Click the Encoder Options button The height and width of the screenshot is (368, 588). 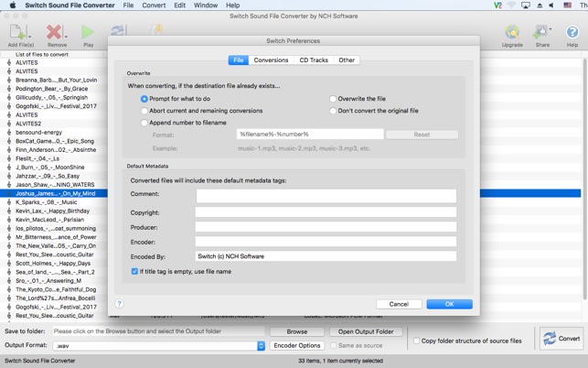coord(297,345)
